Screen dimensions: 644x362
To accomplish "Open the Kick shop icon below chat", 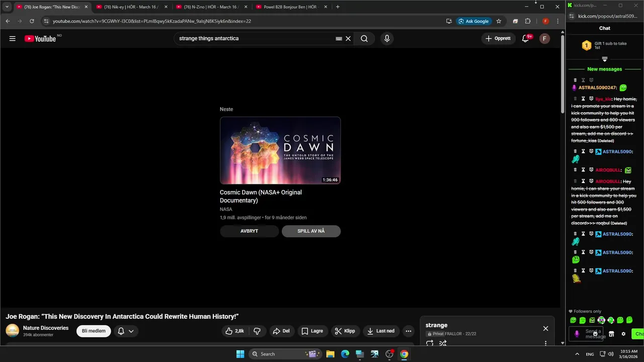I will point(611,334).
